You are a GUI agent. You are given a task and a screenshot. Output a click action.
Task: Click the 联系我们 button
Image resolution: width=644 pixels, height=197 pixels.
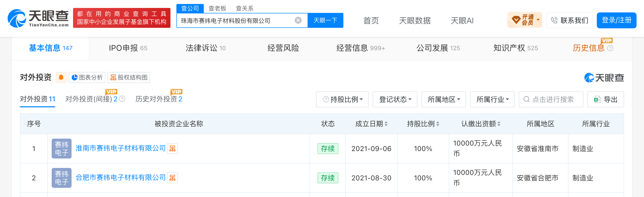[569, 20]
